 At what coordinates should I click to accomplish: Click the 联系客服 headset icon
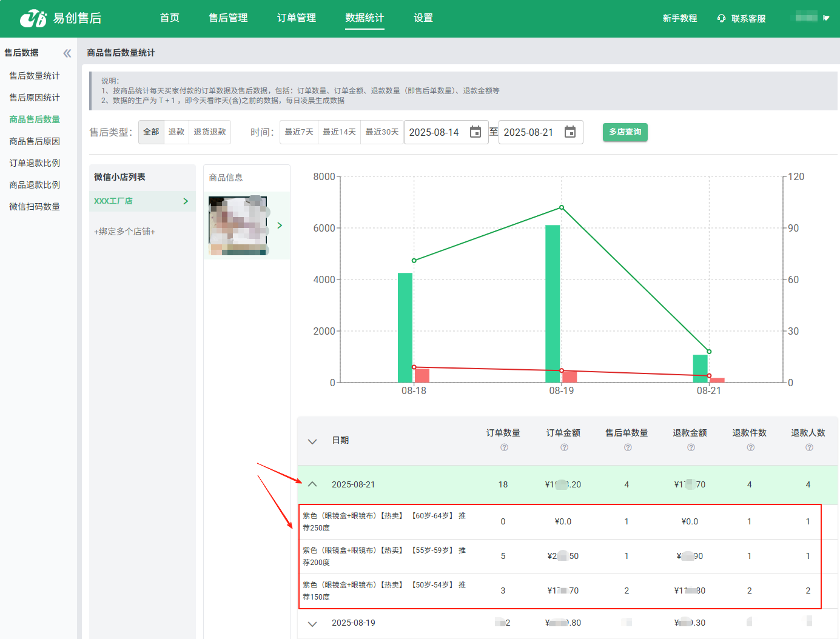click(721, 19)
